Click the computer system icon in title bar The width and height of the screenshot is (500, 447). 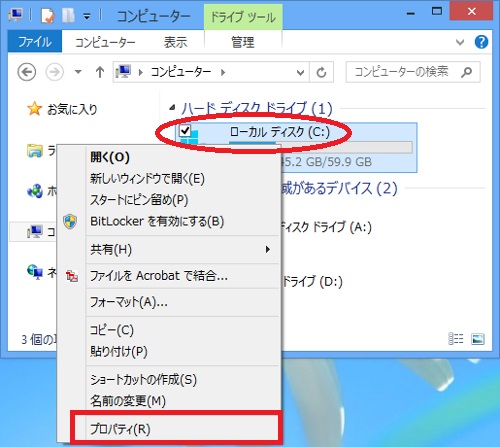pyautogui.click(x=16, y=15)
